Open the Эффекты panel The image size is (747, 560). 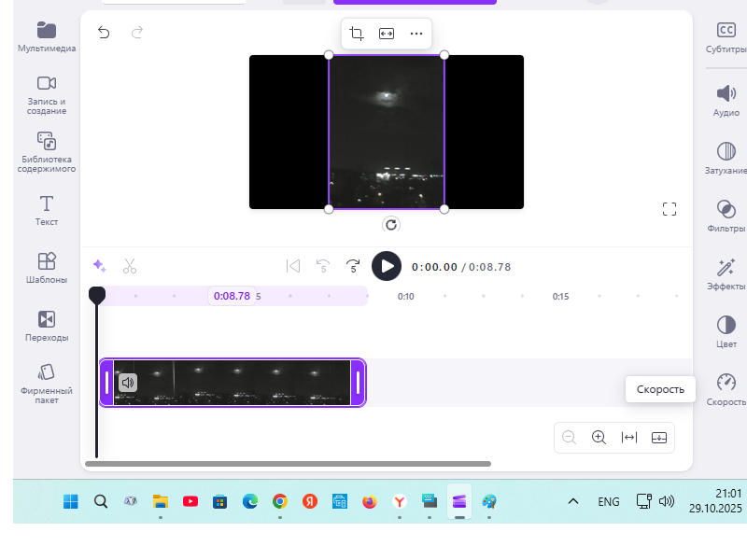(x=726, y=276)
